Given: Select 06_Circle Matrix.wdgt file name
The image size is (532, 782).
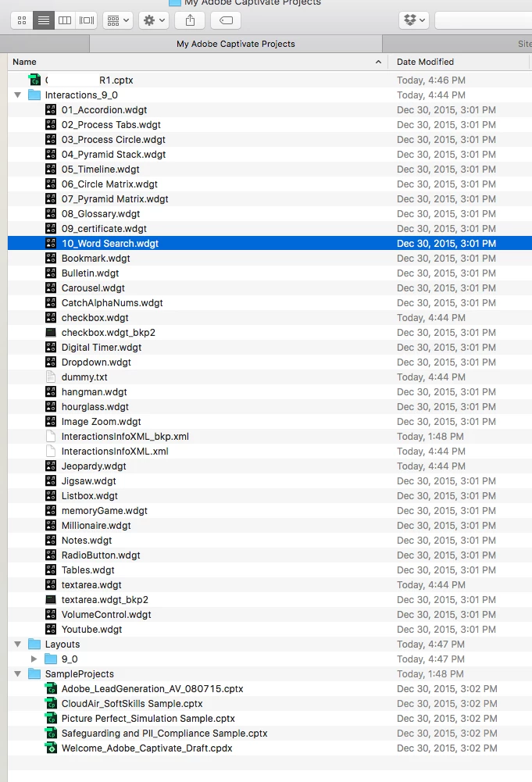Looking at the screenshot, I should pos(109,184).
